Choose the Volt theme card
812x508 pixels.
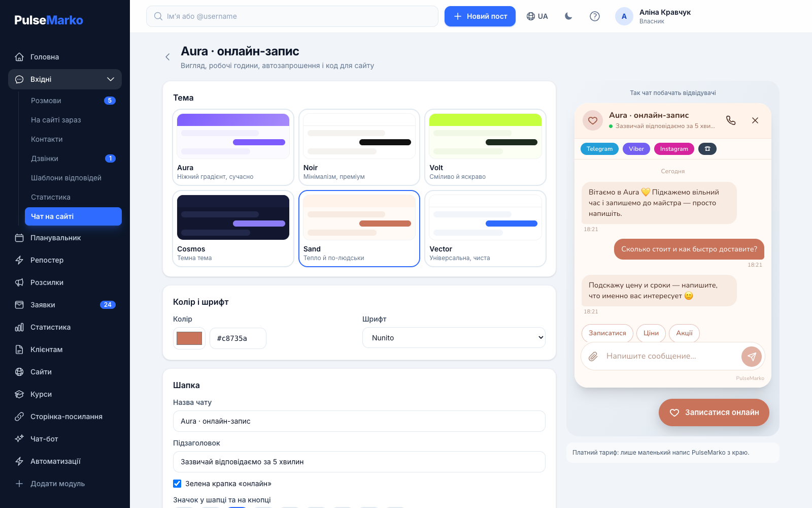point(485,147)
